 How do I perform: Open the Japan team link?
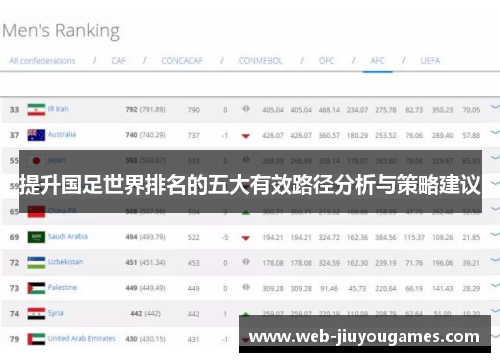57,160
